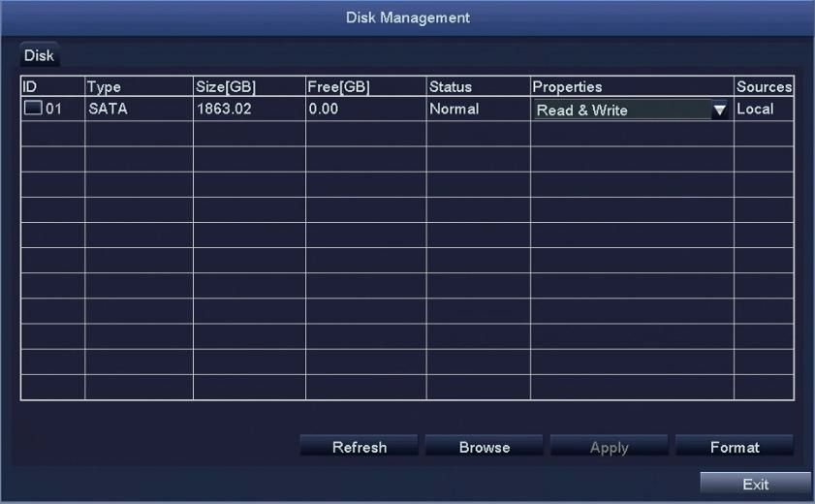Click the Refresh button
This screenshot has width=815, height=504.
[x=360, y=448]
